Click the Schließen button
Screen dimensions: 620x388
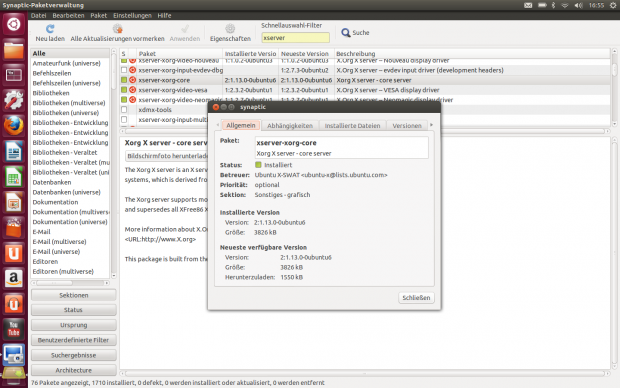416,298
